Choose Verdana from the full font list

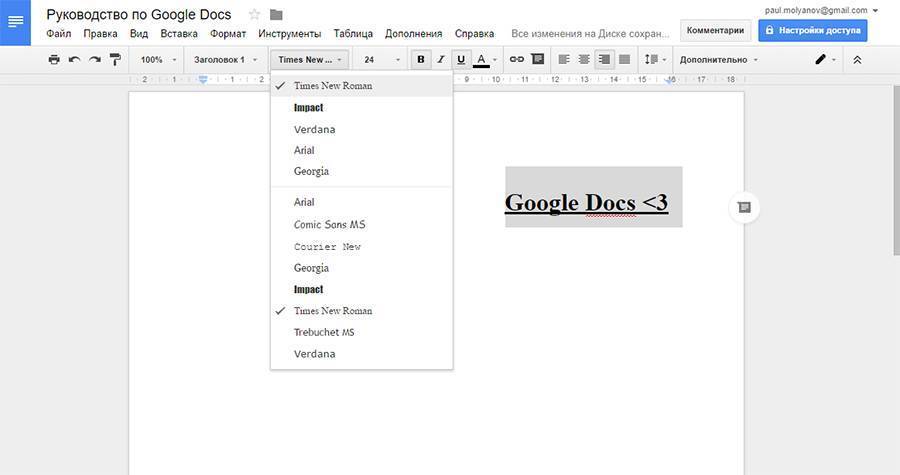click(362, 354)
